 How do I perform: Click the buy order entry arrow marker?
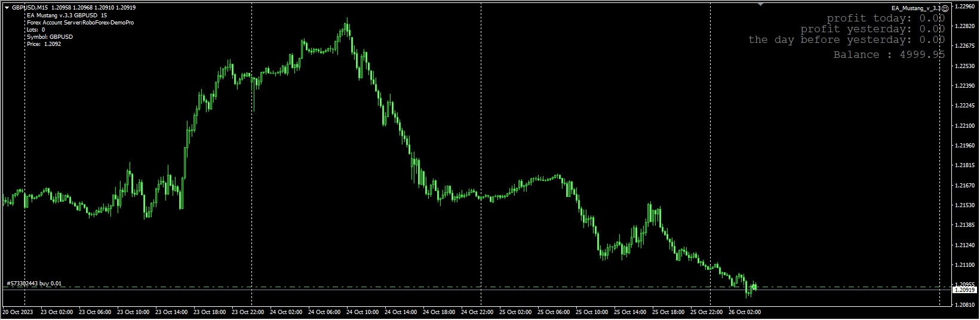[x=754, y=287]
